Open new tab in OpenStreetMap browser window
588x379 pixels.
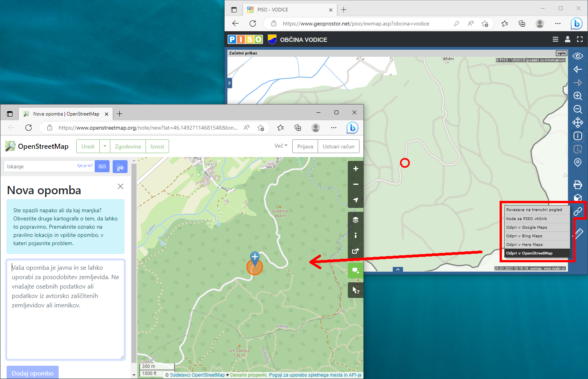pyautogui.click(x=120, y=114)
